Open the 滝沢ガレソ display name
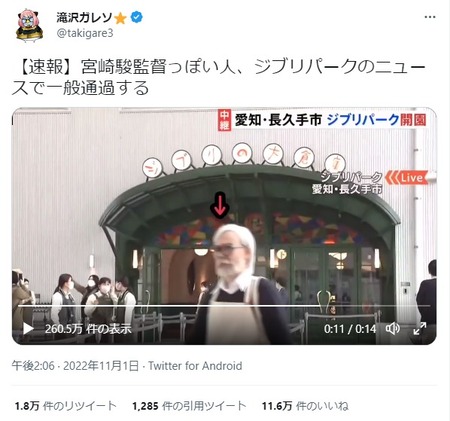 pyautogui.click(x=84, y=17)
